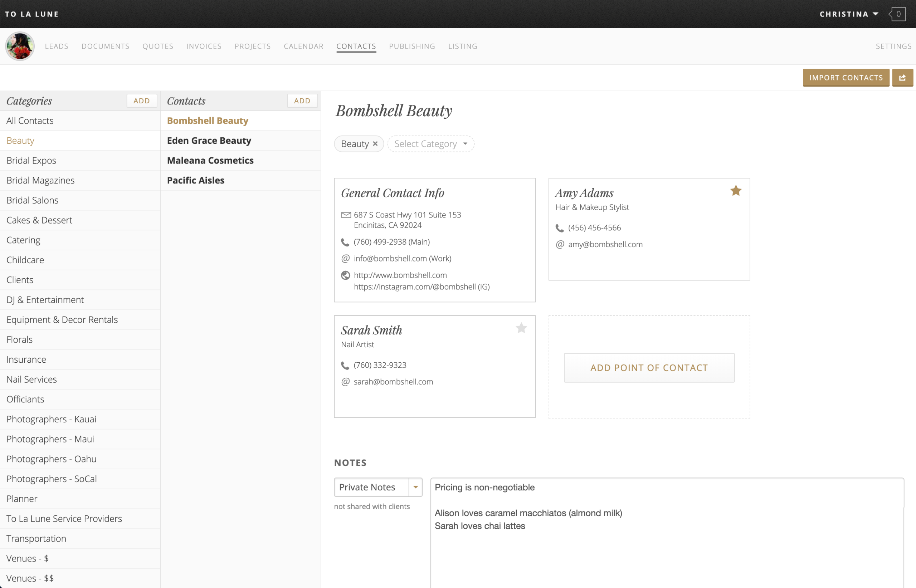This screenshot has width=916, height=588.
Task: Open the Bridal Magazines category
Action: point(80,180)
